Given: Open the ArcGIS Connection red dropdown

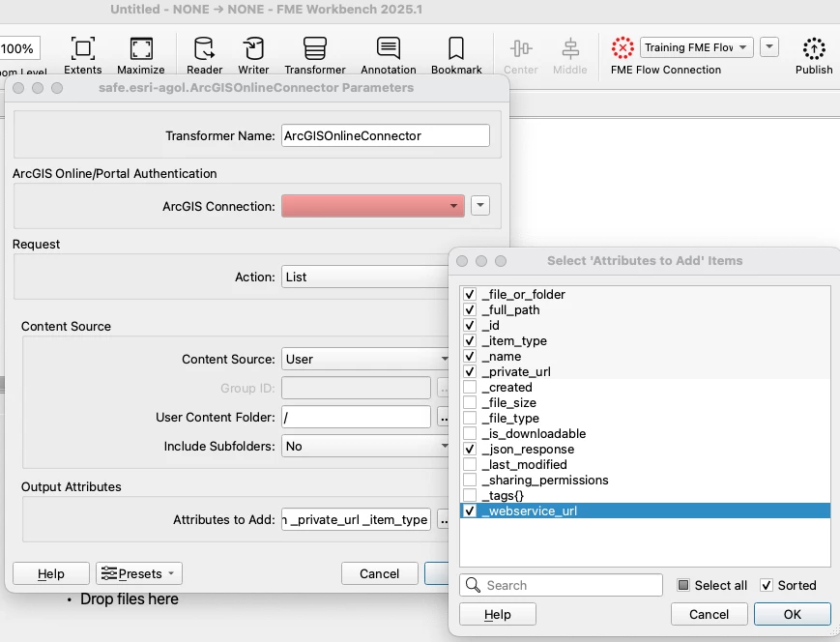Looking at the screenshot, I should (373, 206).
